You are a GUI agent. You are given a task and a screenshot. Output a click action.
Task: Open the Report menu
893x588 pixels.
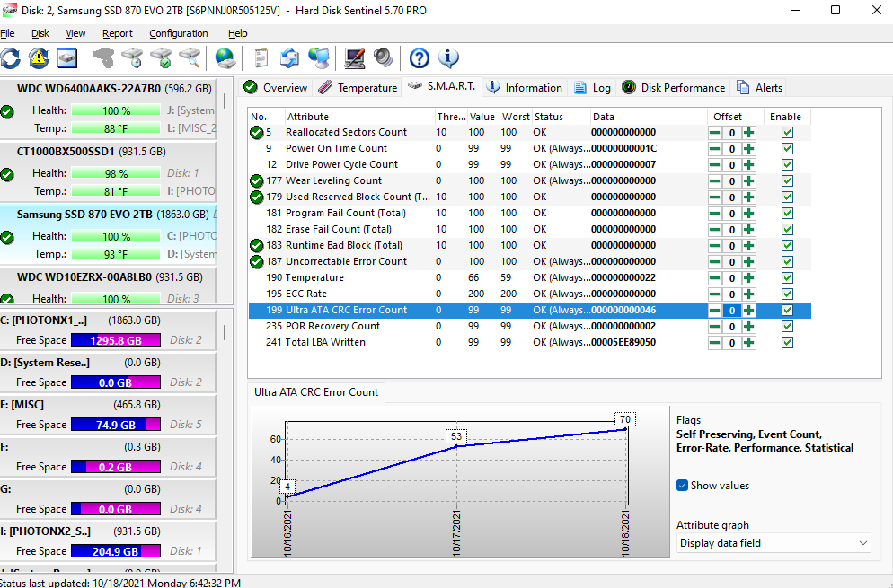pos(118,33)
